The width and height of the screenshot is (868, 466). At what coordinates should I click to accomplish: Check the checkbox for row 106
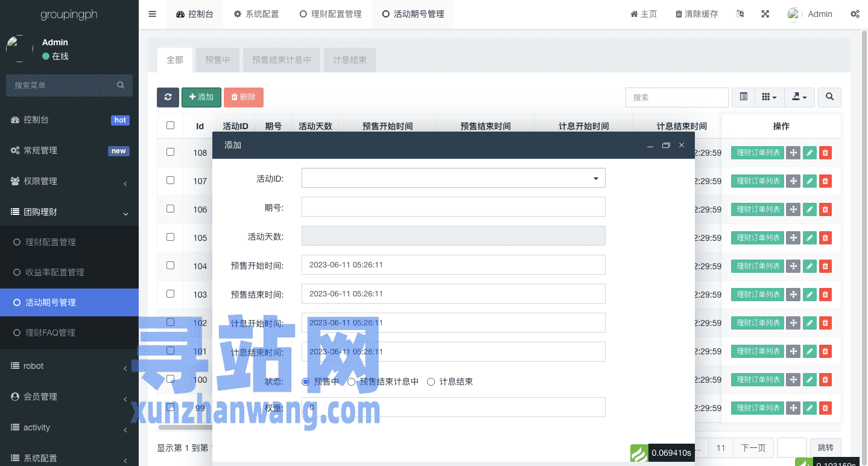[170, 208]
